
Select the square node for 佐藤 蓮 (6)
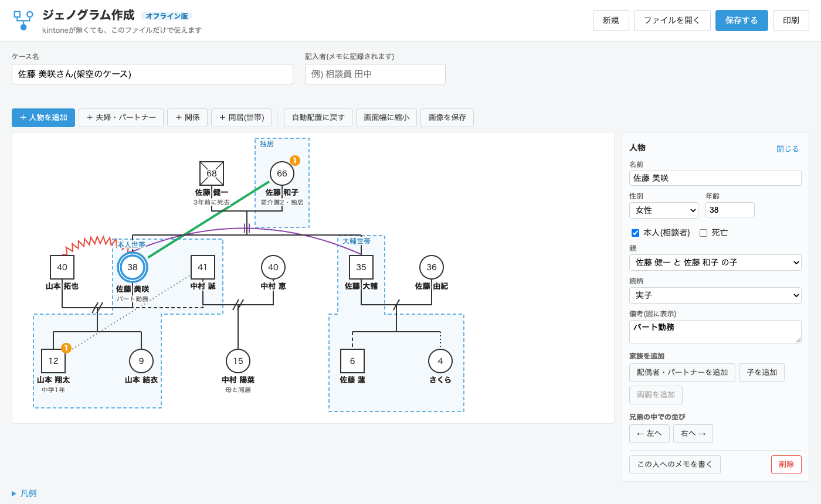pyautogui.click(x=352, y=361)
